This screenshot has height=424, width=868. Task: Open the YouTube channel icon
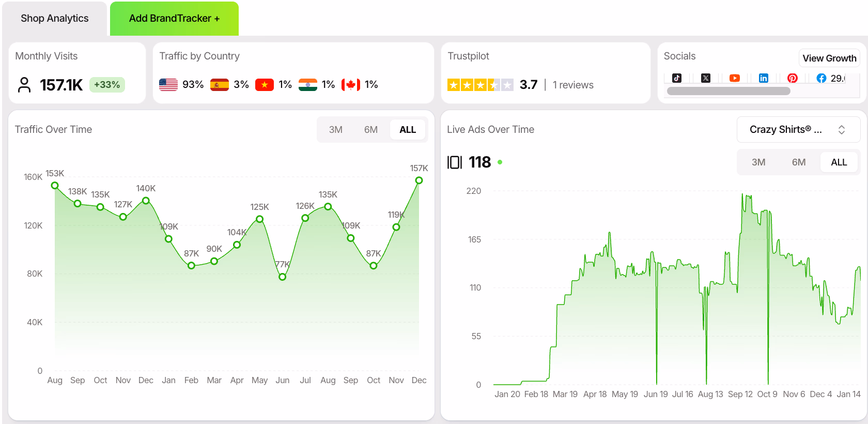735,78
